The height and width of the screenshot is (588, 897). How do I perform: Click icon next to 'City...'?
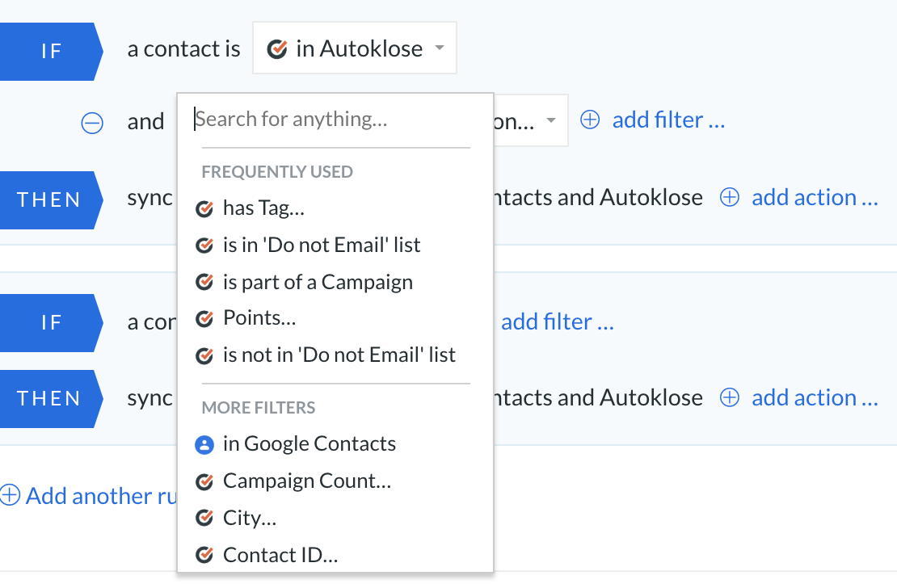pyautogui.click(x=204, y=519)
